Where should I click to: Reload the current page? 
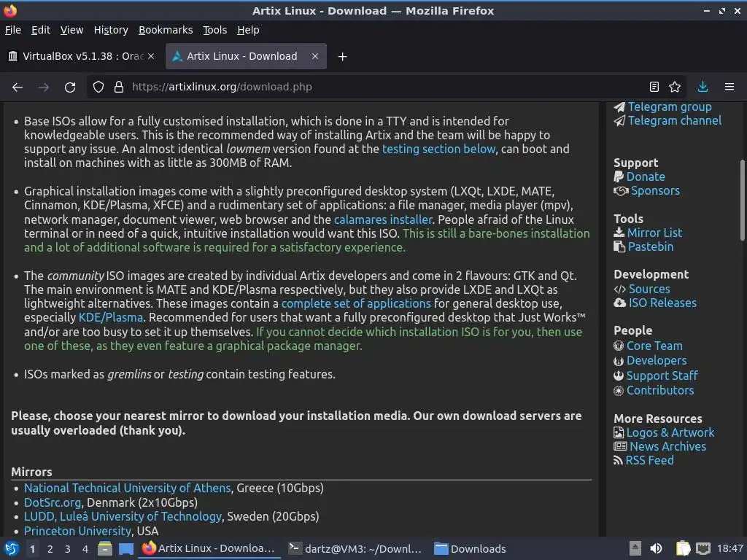coord(70,87)
